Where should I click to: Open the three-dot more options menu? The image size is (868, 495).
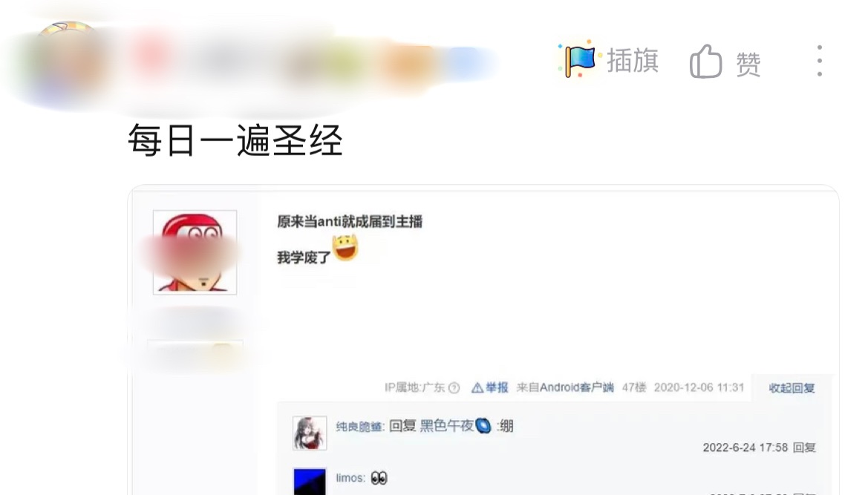click(x=819, y=61)
